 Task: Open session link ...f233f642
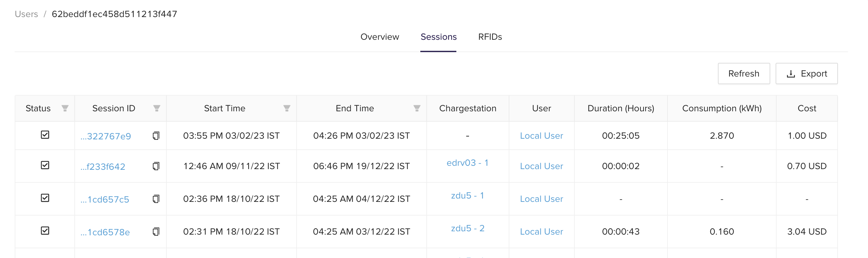(x=103, y=166)
